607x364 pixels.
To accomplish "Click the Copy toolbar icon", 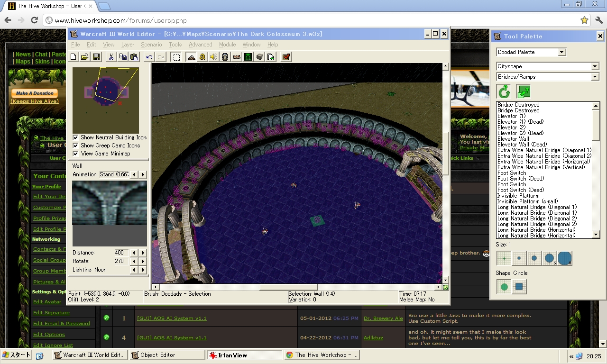I will pos(123,57).
